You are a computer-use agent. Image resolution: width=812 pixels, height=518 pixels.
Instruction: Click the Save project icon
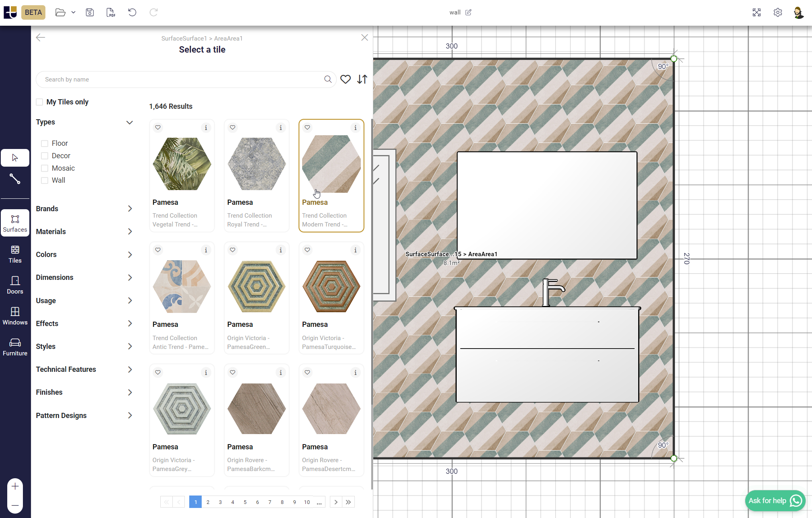(x=90, y=12)
